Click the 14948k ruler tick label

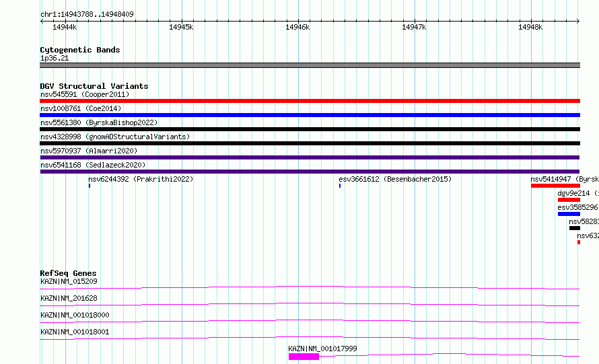tap(530, 27)
